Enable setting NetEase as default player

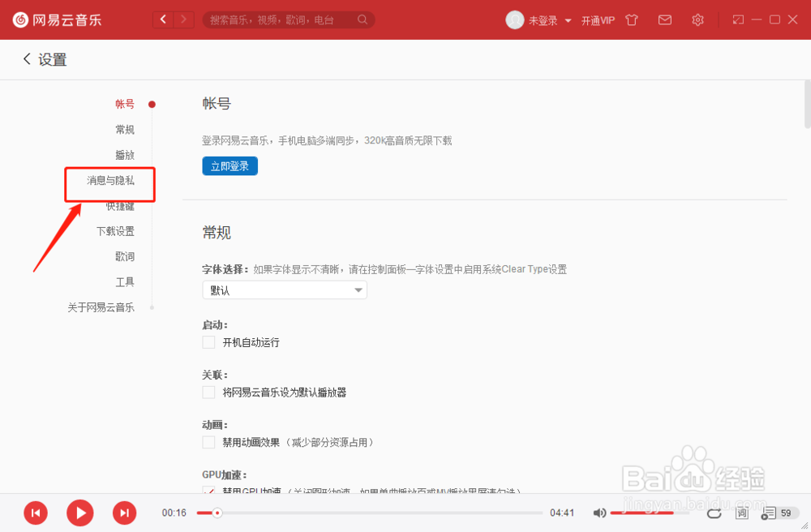click(208, 392)
